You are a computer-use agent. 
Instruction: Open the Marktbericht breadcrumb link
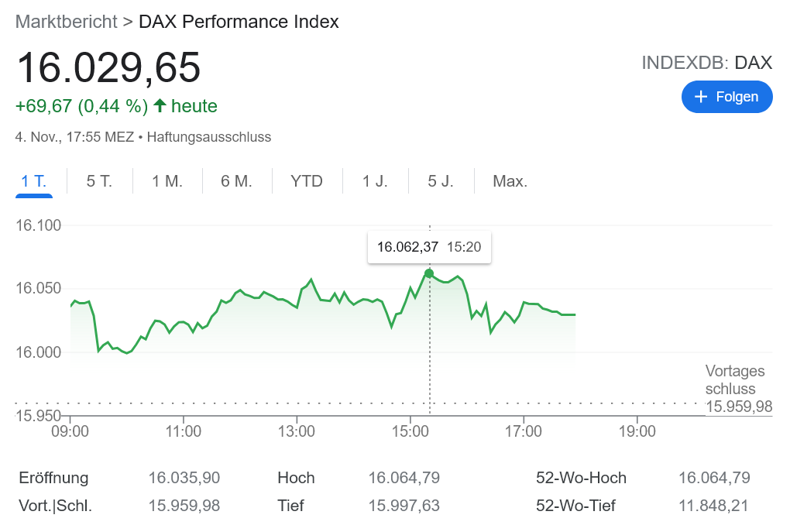pyautogui.click(x=65, y=22)
